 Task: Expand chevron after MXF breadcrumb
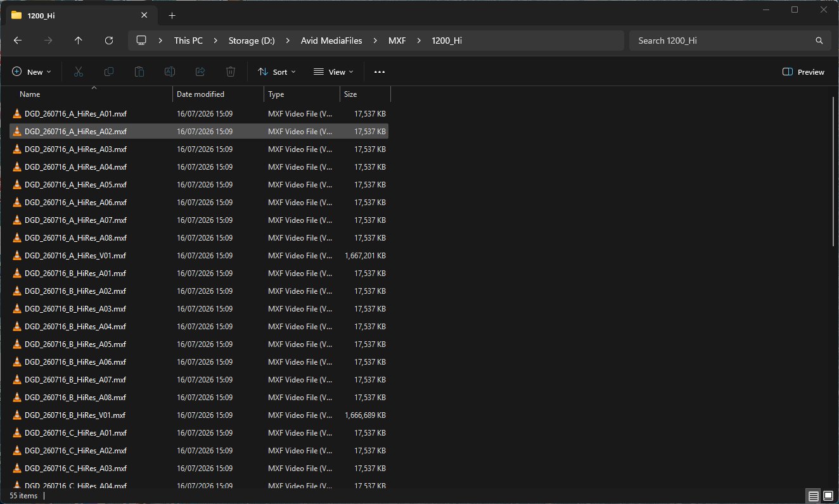(x=419, y=41)
